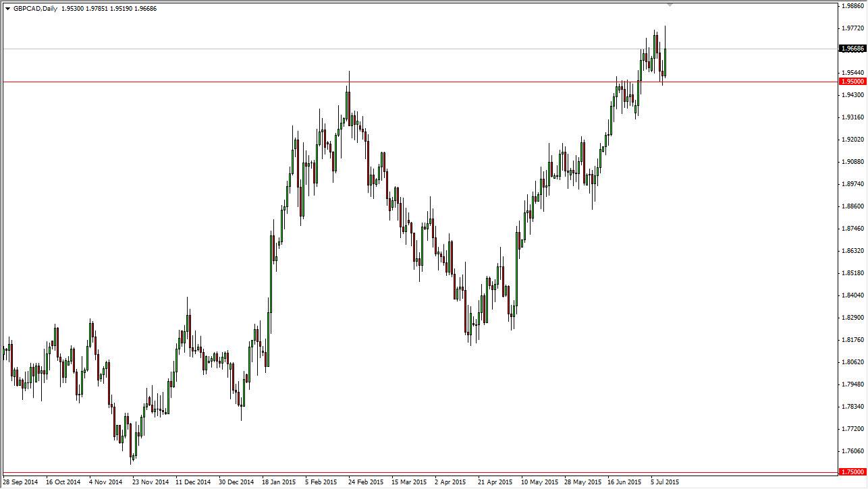Click the 1.97720 price axis value
This screenshot has width=868, height=489.
coord(852,28)
